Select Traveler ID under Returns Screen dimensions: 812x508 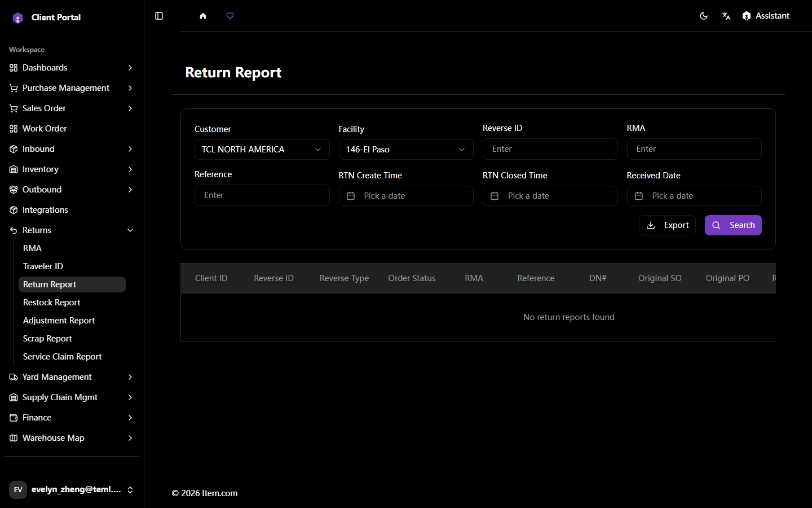tap(72, 266)
